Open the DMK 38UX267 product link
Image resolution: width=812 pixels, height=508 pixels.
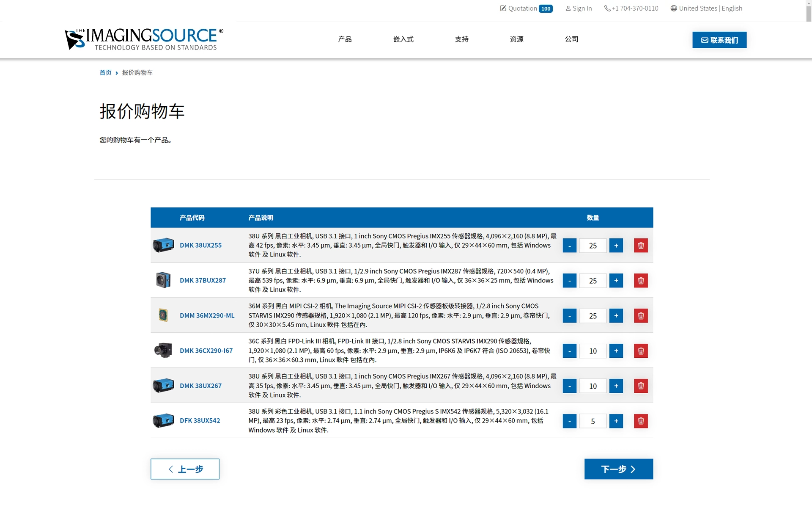tap(200, 386)
